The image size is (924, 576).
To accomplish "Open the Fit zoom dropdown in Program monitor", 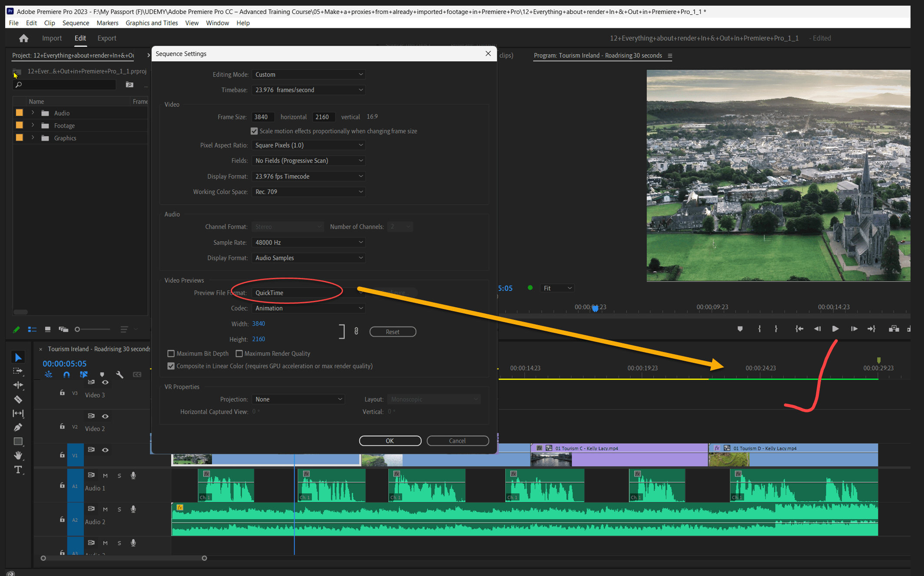I will pos(556,288).
